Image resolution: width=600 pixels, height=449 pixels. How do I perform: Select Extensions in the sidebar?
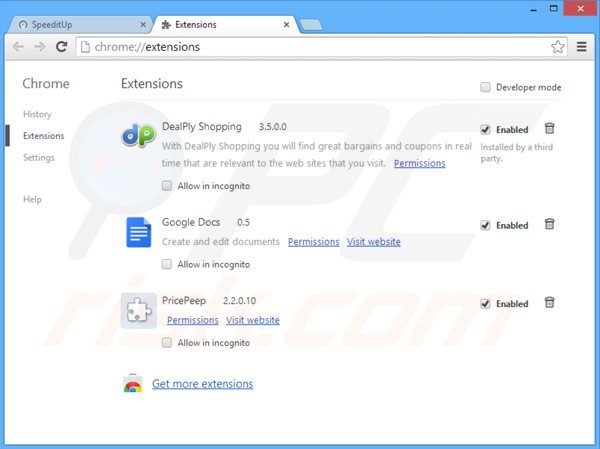coord(44,136)
